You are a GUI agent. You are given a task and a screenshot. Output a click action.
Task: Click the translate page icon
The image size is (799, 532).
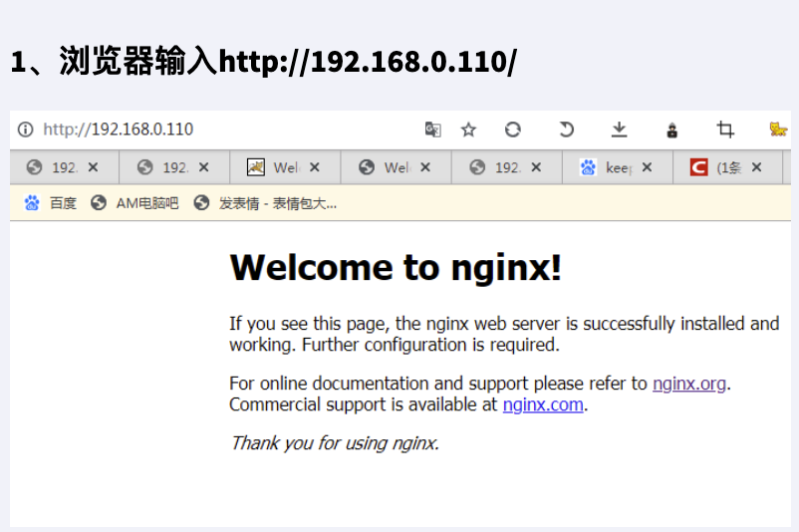pos(432,130)
